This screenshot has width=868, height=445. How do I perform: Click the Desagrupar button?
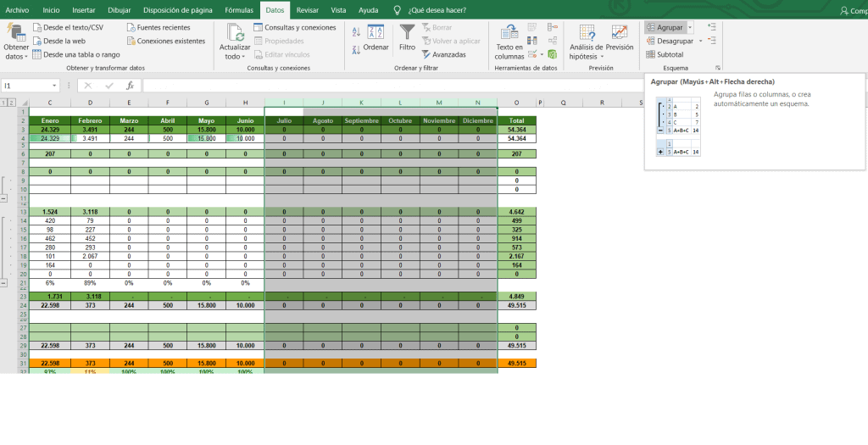click(x=670, y=41)
